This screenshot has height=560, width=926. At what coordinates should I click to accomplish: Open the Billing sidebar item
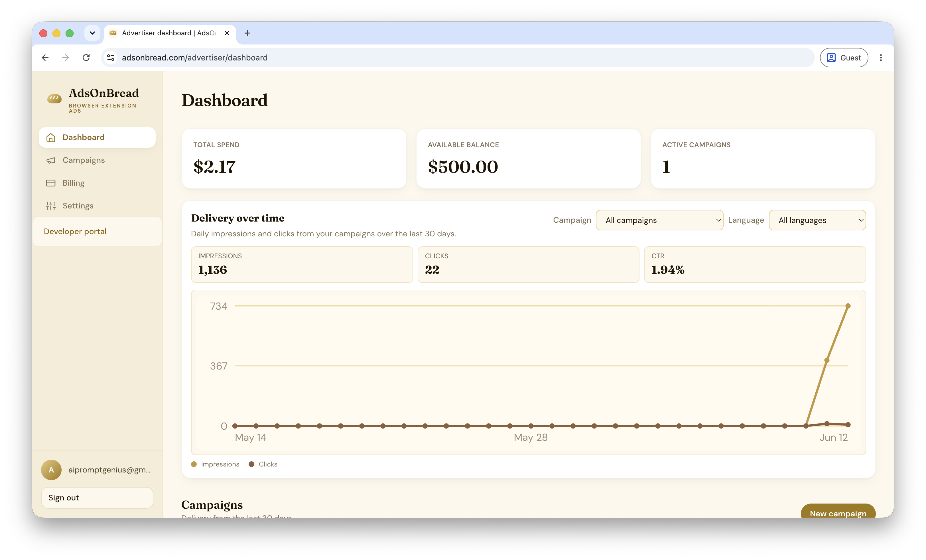[97, 183]
